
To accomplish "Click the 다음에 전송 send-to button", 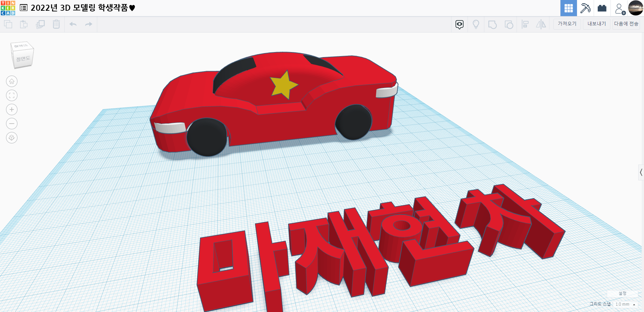I will [x=626, y=24].
